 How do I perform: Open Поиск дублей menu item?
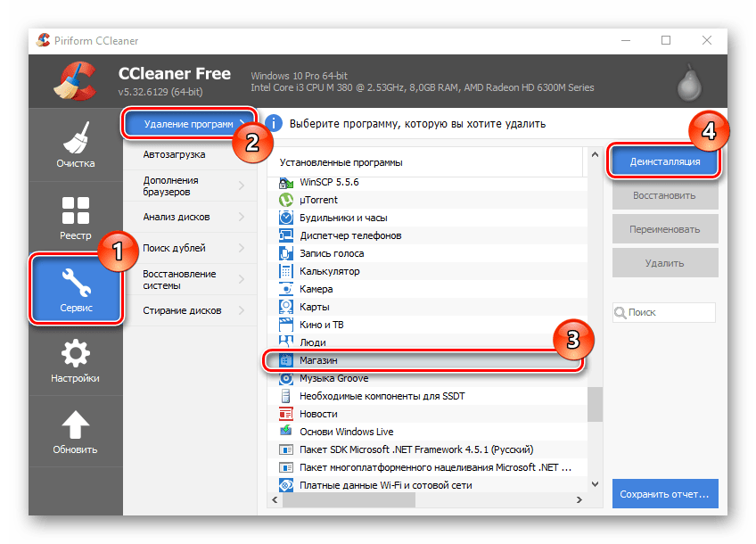click(175, 248)
